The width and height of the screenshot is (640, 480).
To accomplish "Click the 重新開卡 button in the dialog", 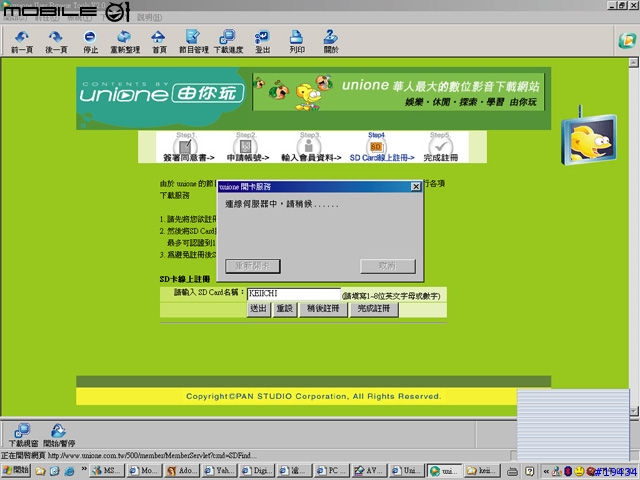I will [x=253, y=266].
